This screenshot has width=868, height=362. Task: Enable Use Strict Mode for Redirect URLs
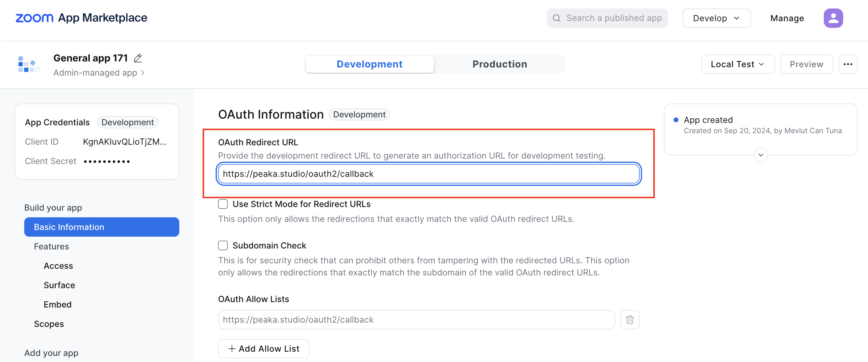coord(223,204)
